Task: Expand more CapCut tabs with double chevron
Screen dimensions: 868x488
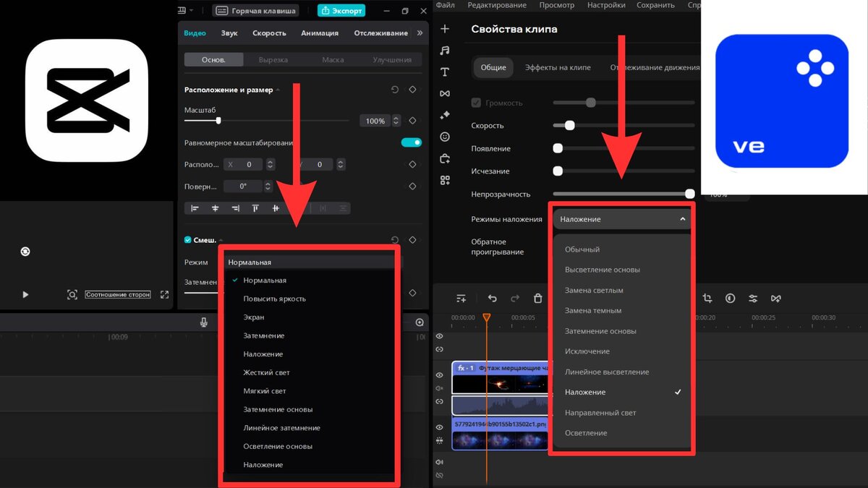Action: click(420, 33)
